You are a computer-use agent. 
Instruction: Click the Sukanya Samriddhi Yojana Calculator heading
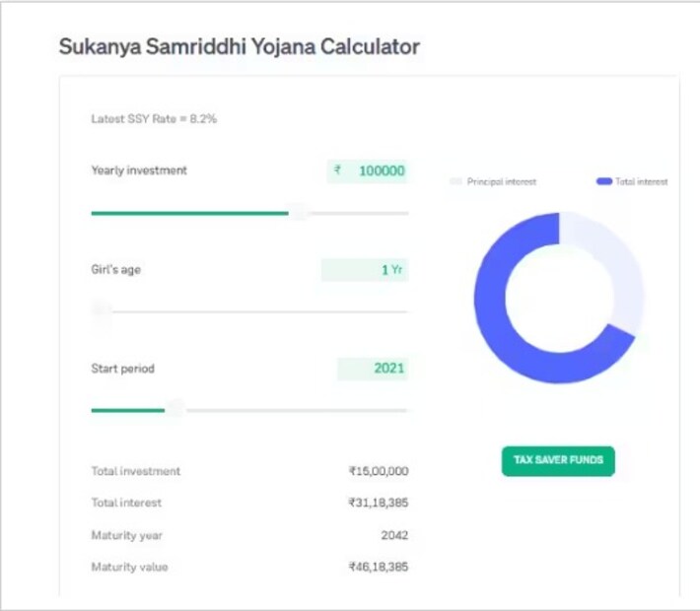coord(240,46)
